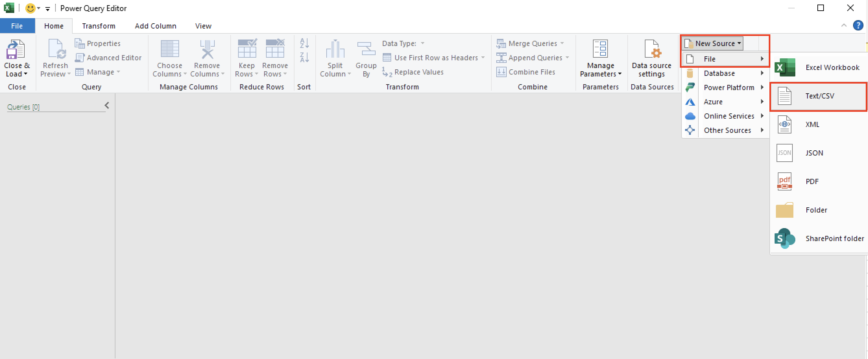This screenshot has width=868, height=359.
Task: Click Combine Files
Action: coord(525,72)
